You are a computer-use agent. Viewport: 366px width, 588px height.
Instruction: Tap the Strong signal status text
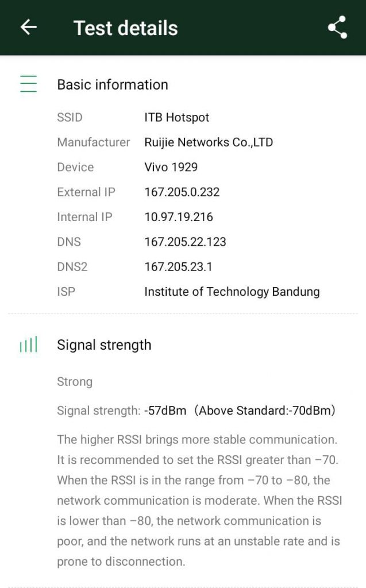pos(75,381)
